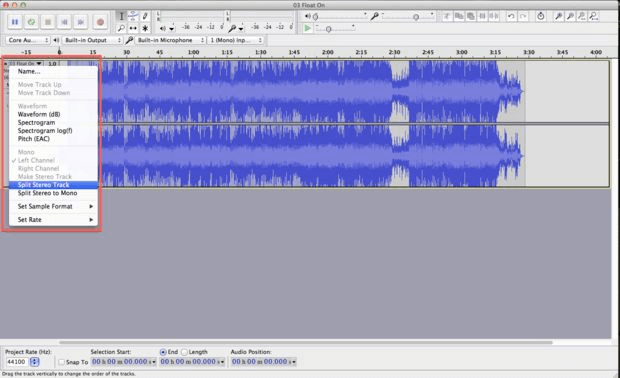Fit selection in window

point(582,16)
